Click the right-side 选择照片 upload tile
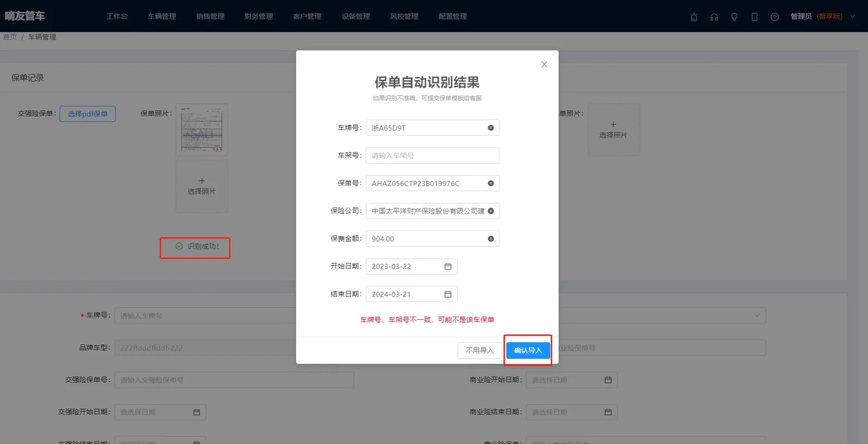The image size is (868, 444). [614, 130]
